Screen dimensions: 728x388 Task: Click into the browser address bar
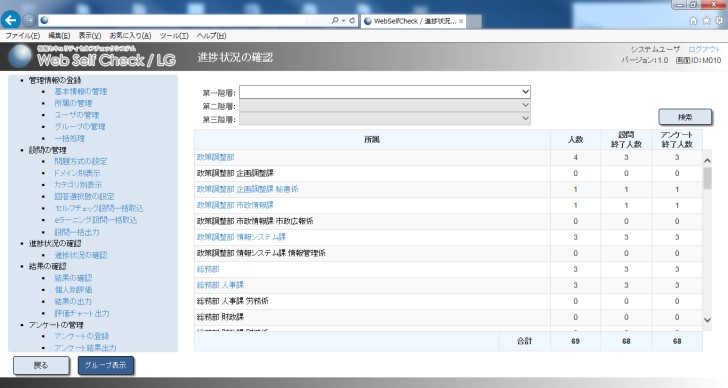[x=186, y=20]
